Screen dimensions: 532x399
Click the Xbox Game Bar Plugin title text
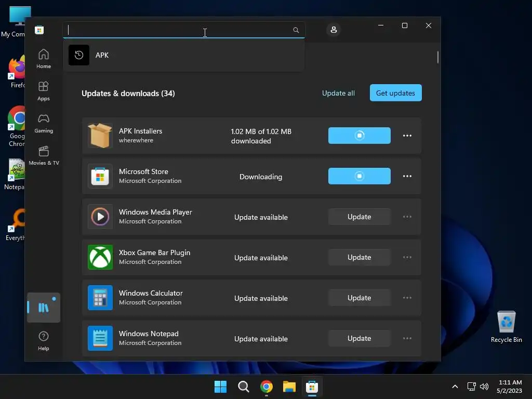(154, 252)
